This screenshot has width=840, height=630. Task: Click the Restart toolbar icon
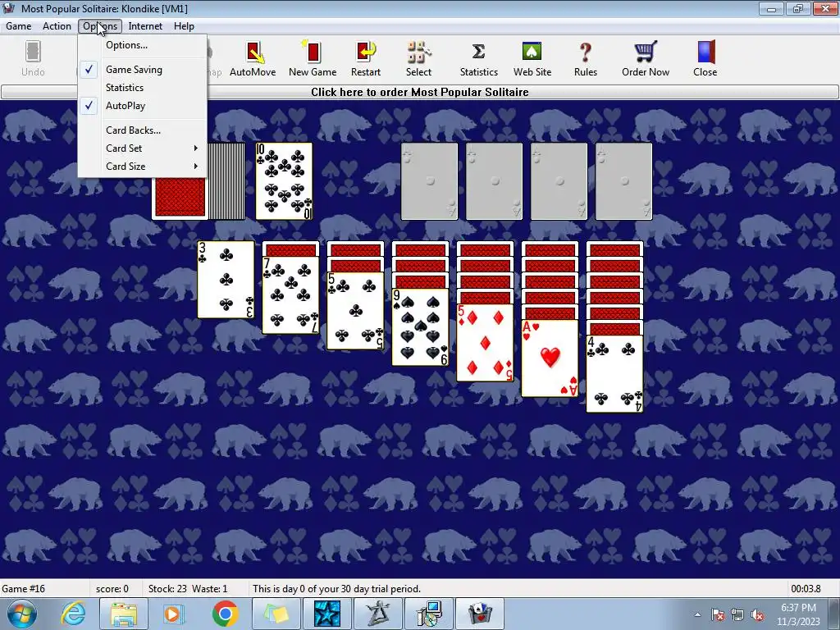(366, 59)
